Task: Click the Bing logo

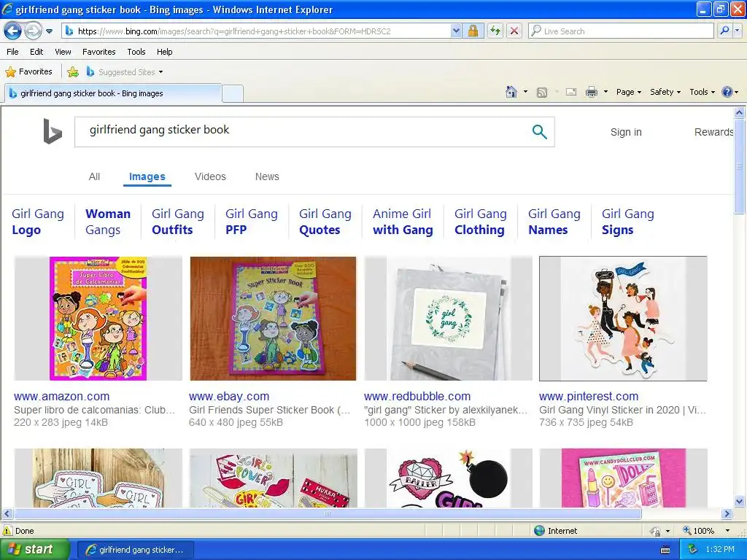Action: 53,131
